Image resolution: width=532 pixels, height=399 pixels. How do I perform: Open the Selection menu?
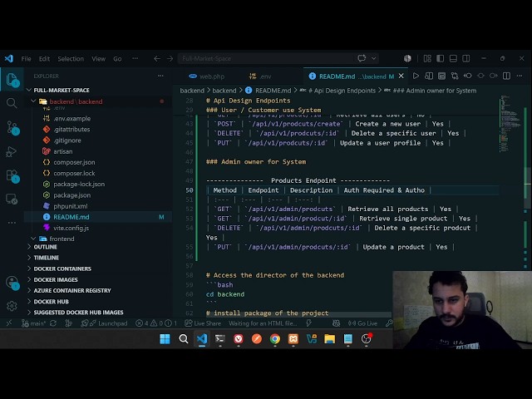point(71,59)
